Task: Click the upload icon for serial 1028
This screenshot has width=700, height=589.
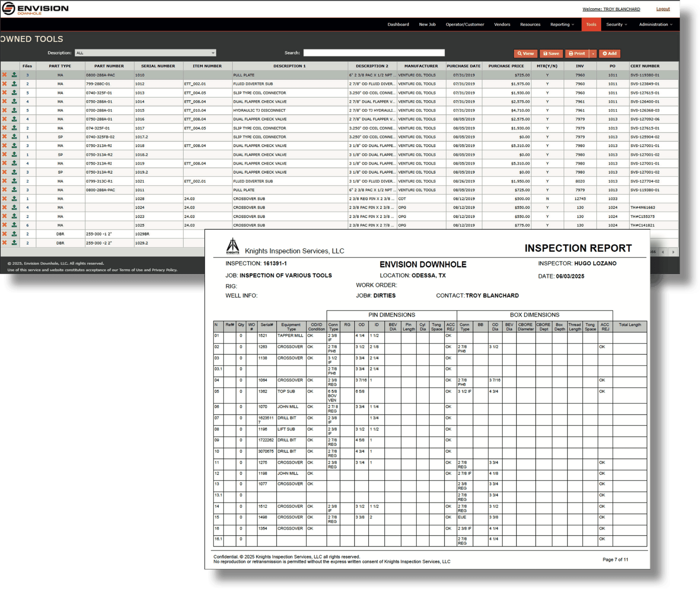Action: [x=14, y=198]
